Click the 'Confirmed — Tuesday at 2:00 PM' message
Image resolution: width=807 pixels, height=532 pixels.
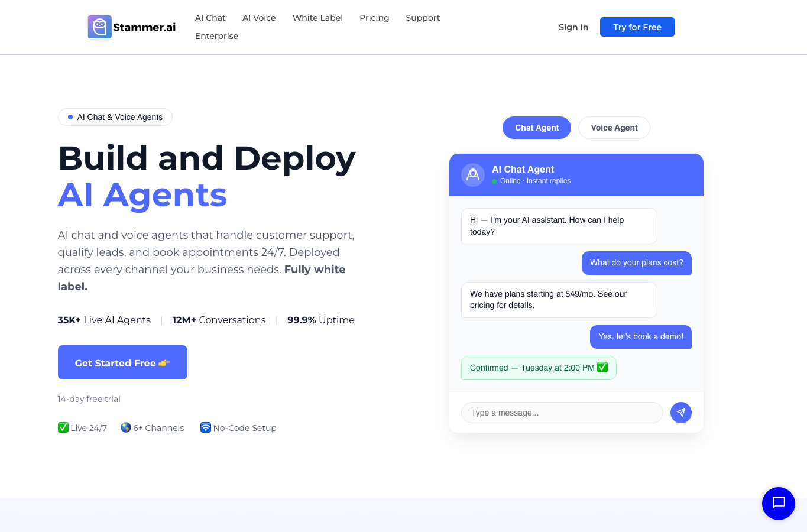click(539, 368)
